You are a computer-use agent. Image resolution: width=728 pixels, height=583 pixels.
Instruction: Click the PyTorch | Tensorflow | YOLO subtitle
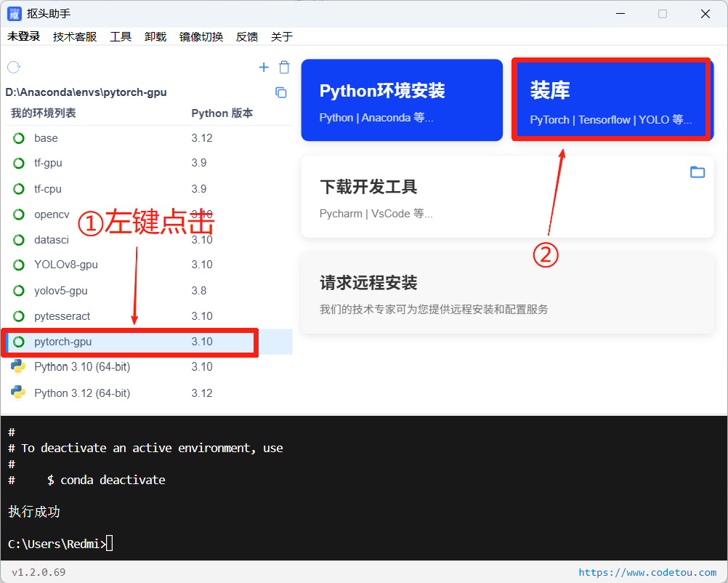click(611, 120)
